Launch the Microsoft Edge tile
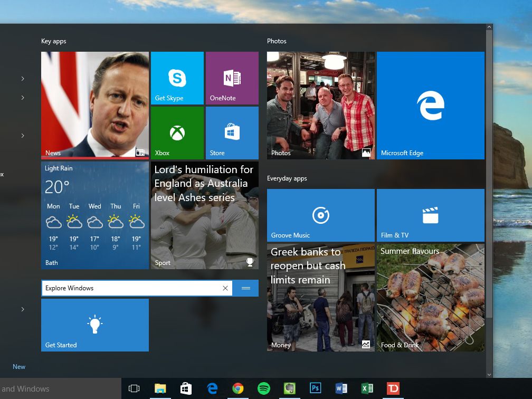 (x=431, y=106)
